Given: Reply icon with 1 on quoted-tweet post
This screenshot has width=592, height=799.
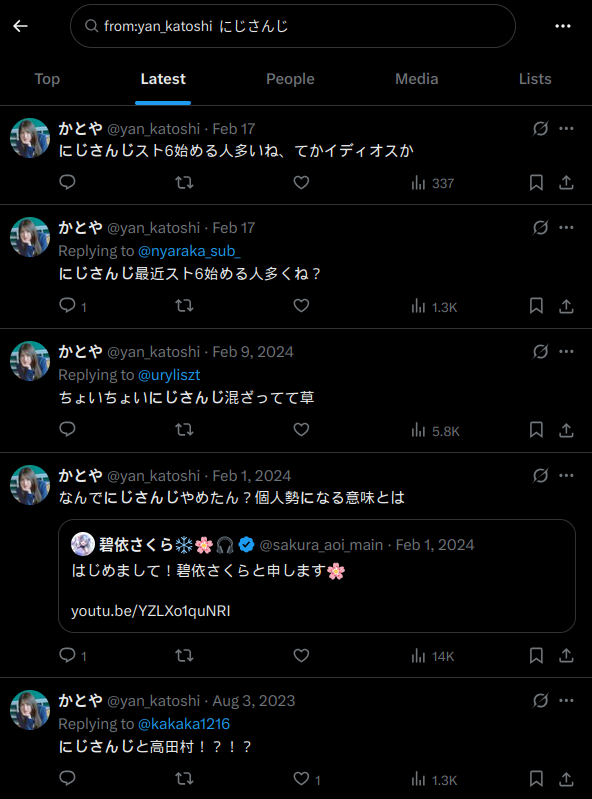Looking at the screenshot, I should click(x=73, y=656).
